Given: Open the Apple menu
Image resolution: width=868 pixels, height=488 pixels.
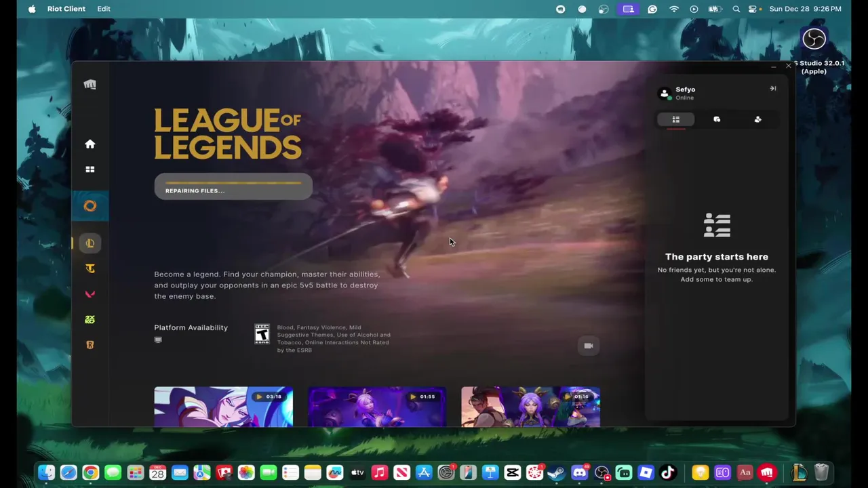Looking at the screenshot, I should click(32, 9).
